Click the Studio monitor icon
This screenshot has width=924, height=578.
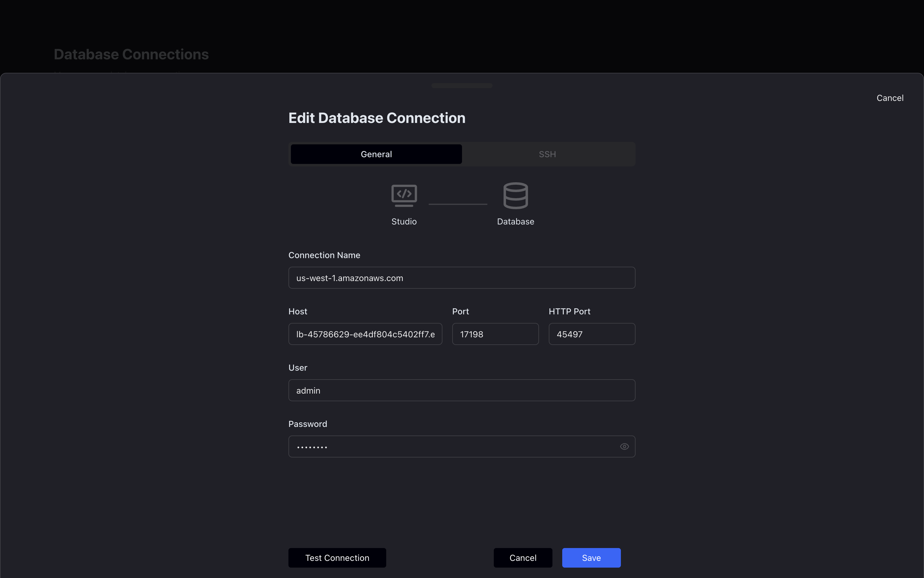404,196
